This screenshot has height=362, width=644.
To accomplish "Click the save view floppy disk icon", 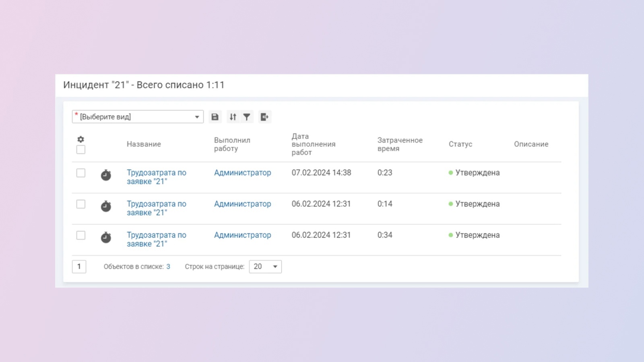I will (215, 117).
